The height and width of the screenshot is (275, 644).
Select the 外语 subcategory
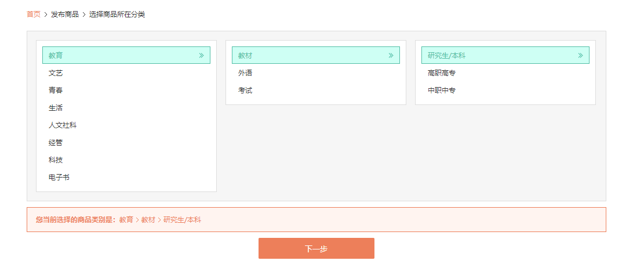[x=245, y=73]
